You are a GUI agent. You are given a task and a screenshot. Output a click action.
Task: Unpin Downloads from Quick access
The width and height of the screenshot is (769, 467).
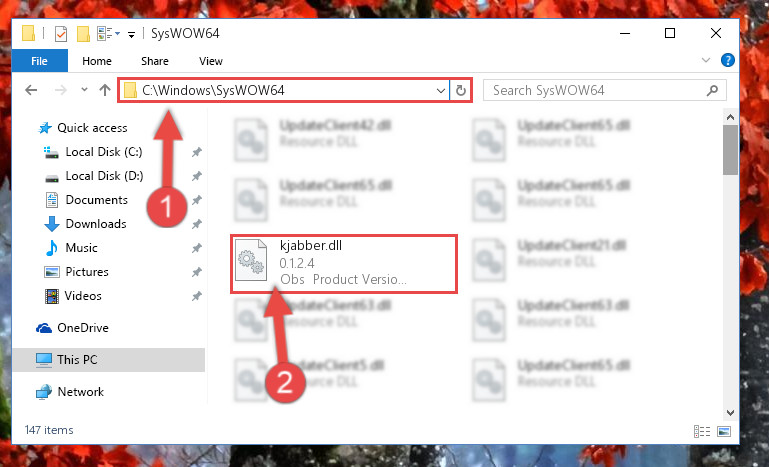pyautogui.click(x=197, y=224)
